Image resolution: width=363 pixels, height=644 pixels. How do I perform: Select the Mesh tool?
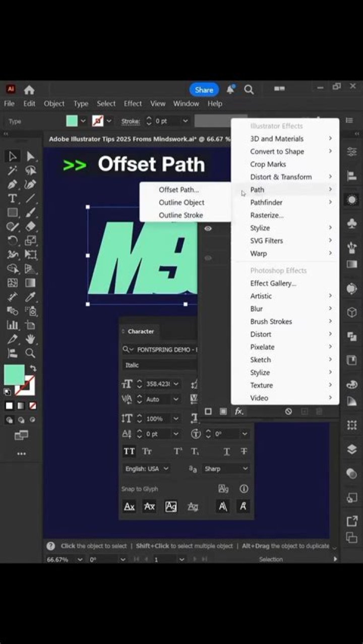point(13,283)
